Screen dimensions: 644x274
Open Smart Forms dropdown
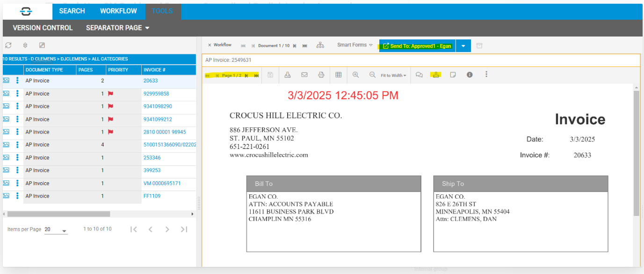[355, 45]
